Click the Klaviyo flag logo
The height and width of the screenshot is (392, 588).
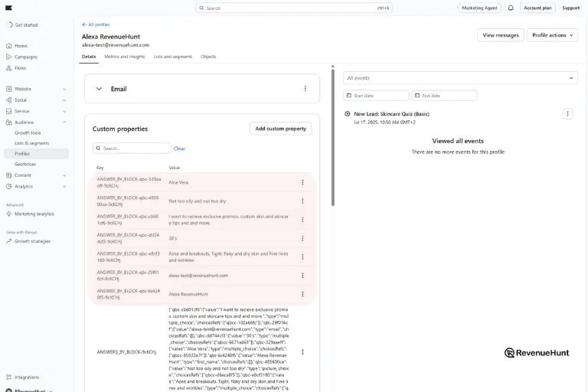tap(8, 8)
